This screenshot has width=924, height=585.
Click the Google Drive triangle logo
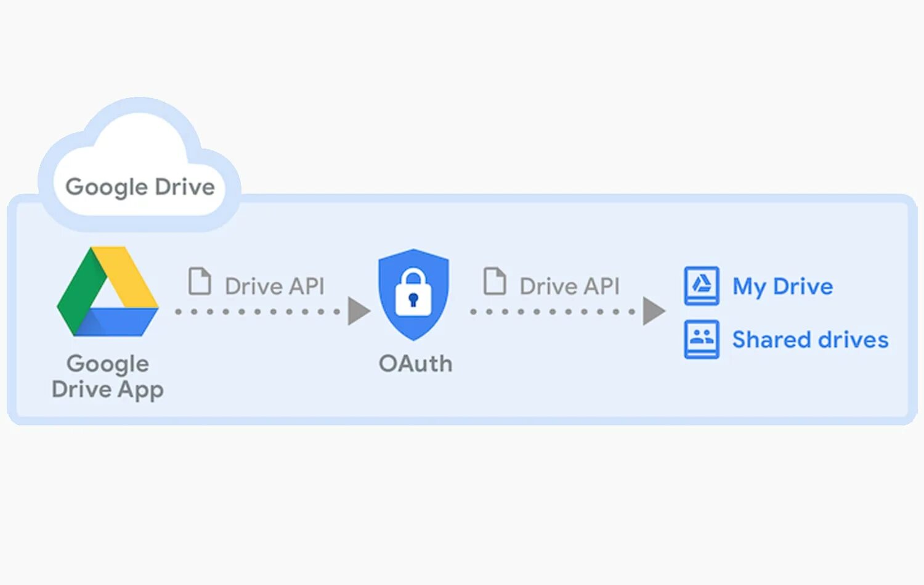coord(108,291)
